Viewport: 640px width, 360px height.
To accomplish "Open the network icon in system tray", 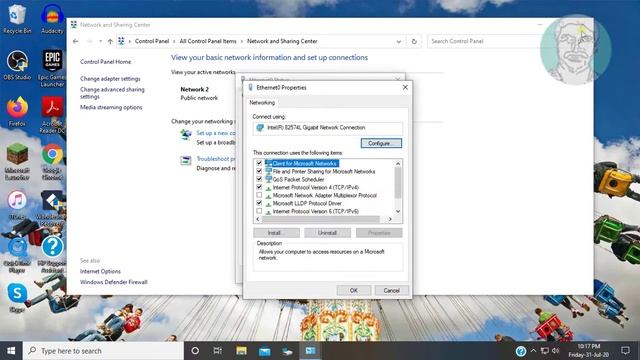I will [x=544, y=351].
